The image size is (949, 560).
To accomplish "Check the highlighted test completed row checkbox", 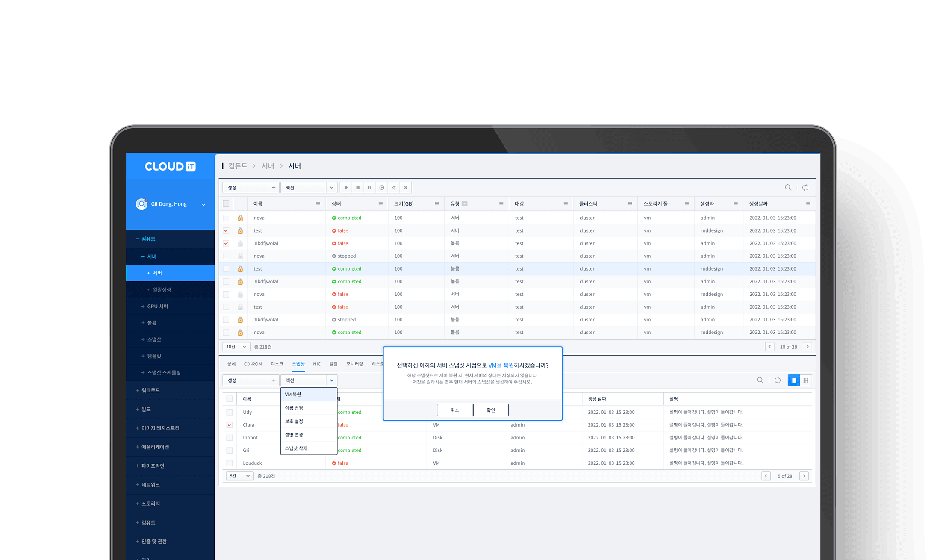I will [x=226, y=269].
